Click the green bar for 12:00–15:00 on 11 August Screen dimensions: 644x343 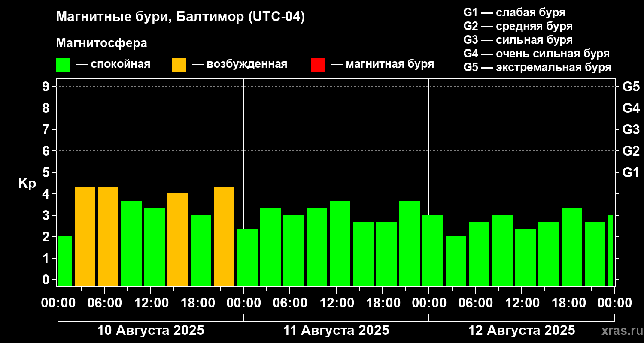coord(340,244)
